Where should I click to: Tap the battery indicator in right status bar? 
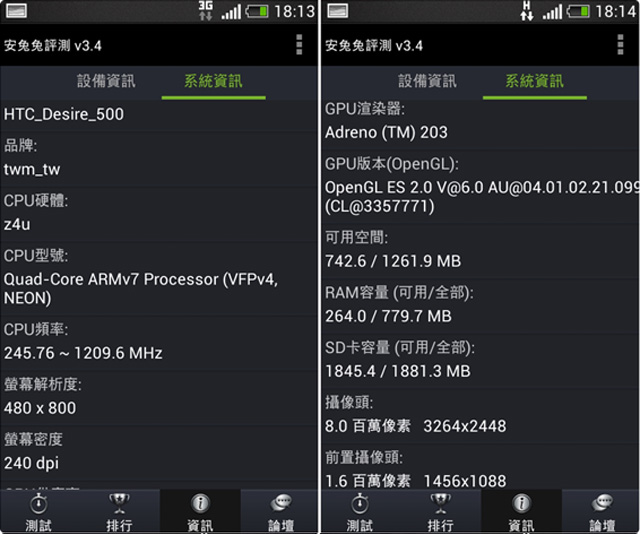tap(578, 11)
